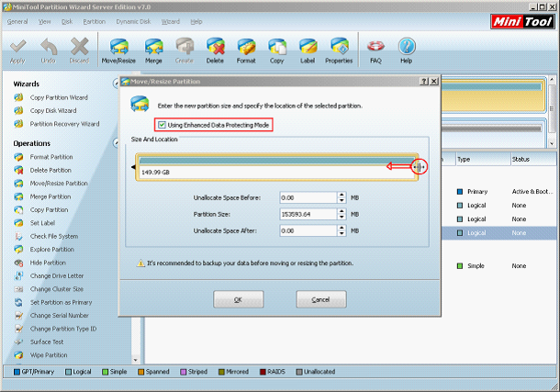
Task: Open the View menu
Action: click(x=45, y=22)
